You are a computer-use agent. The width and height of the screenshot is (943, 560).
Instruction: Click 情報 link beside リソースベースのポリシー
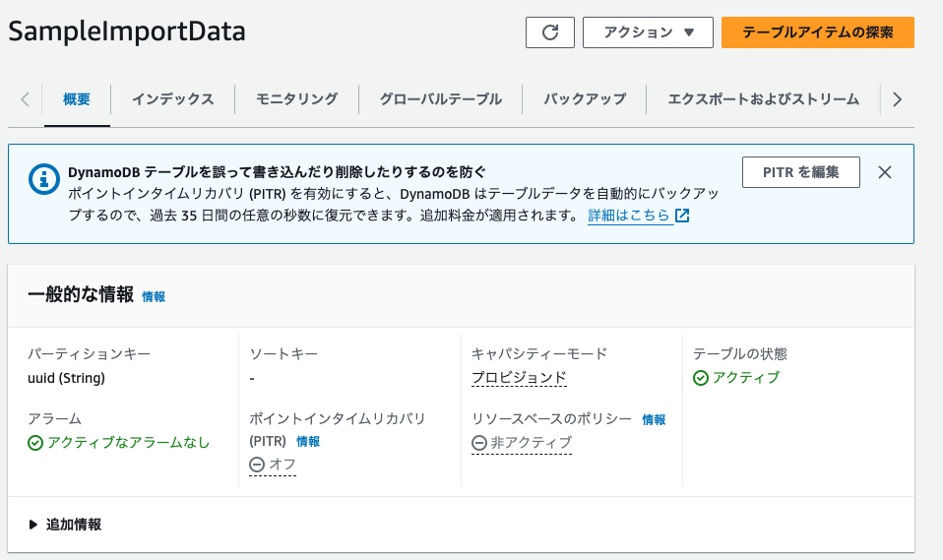coord(654,419)
